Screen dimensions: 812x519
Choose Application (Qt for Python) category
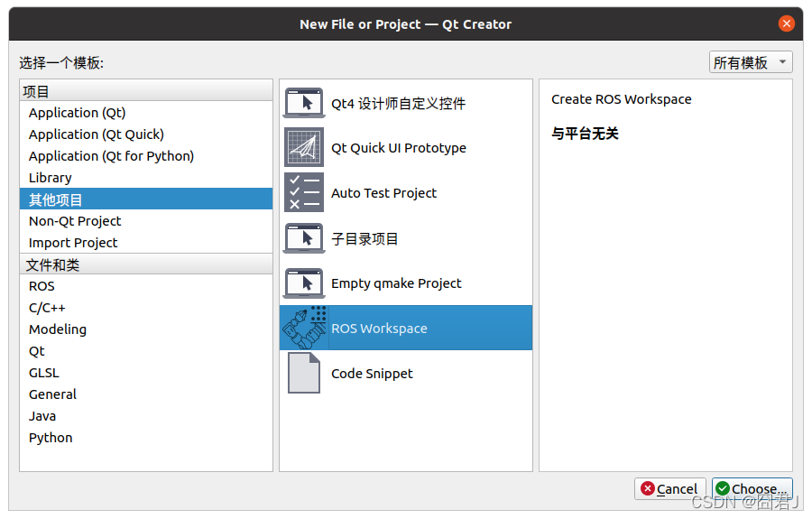point(111,156)
